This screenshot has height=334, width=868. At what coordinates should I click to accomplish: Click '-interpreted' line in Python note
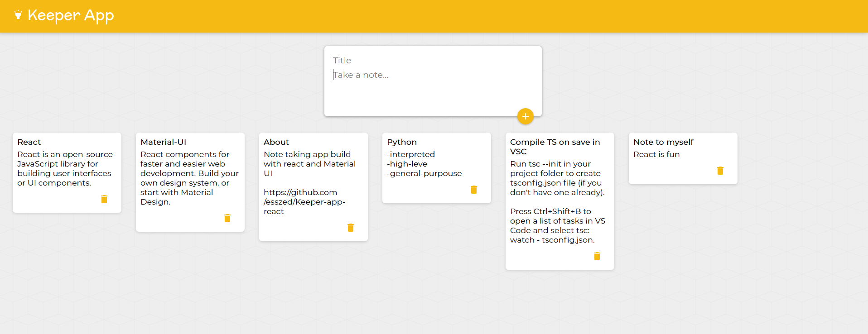411,154
